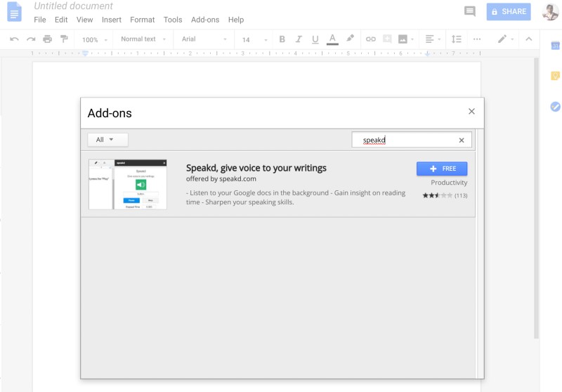
Task: Open the Arial font dropdown
Action: click(204, 39)
